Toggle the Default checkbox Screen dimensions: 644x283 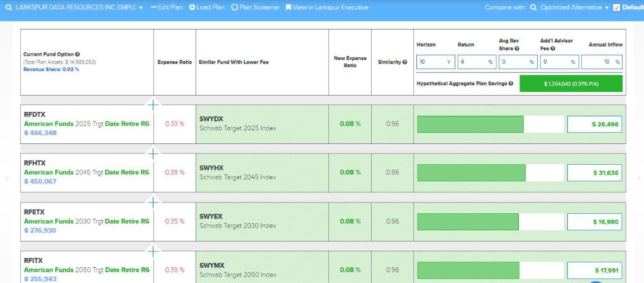coord(616,8)
